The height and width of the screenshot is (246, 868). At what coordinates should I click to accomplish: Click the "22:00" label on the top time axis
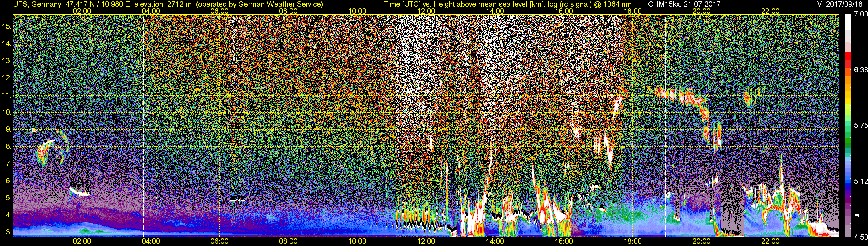(x=770, y=11)
